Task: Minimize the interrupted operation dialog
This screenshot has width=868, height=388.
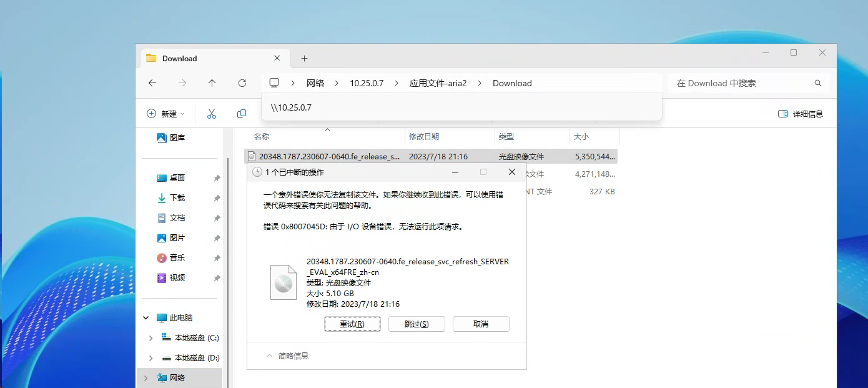Action: pyautogui.click(x=455, y=172)
